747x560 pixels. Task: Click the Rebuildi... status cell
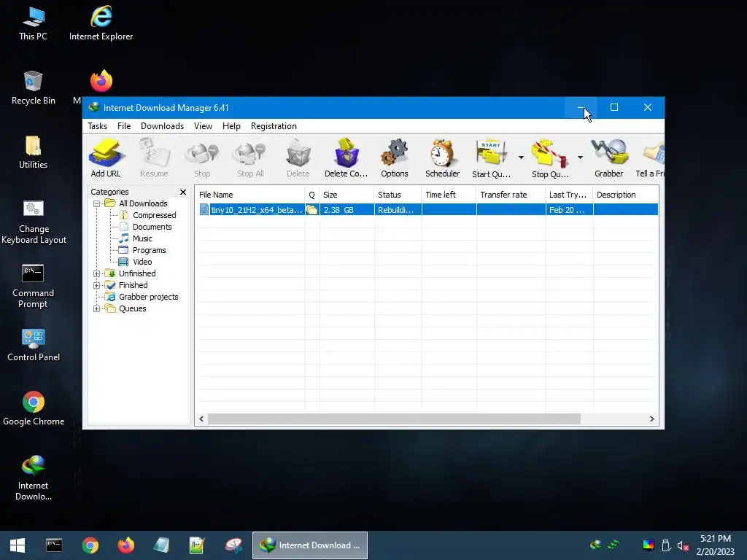pyautogui.click(x=398, y=210)
